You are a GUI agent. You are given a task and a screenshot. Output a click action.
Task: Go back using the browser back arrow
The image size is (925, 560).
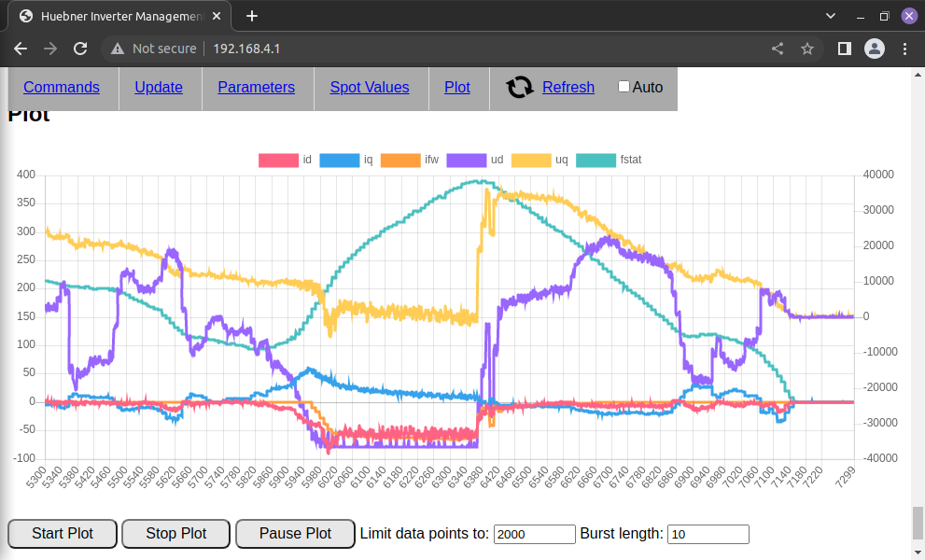tap(21, 49)
